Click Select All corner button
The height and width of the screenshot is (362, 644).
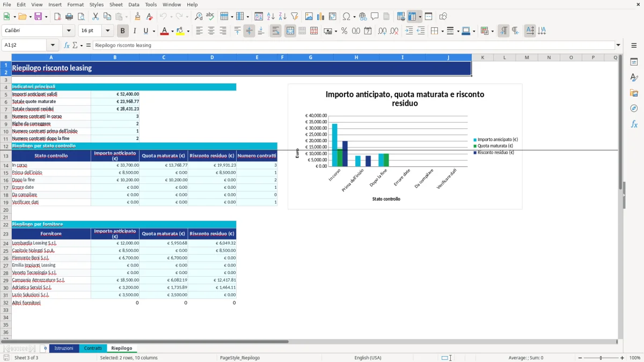(x=6, y=57)
